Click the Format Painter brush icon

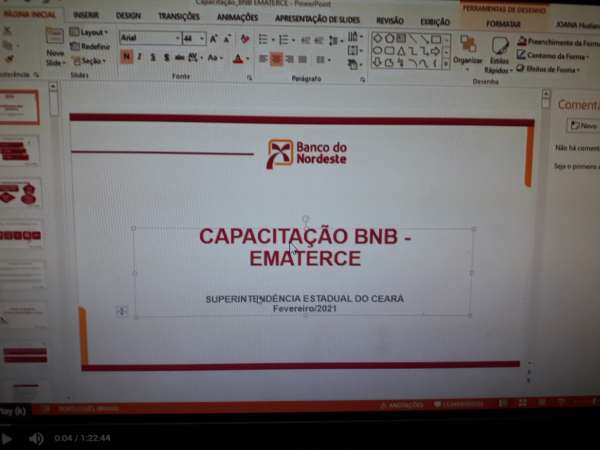[8, 59]
